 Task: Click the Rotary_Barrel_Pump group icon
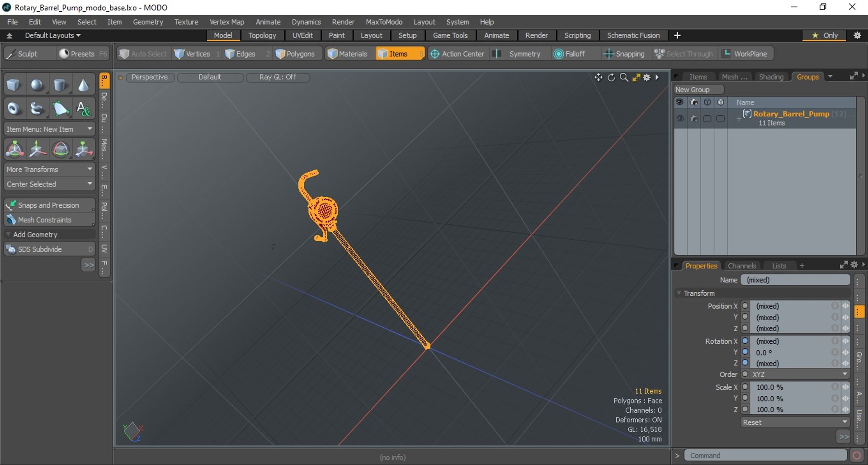[x=747, y=114]
